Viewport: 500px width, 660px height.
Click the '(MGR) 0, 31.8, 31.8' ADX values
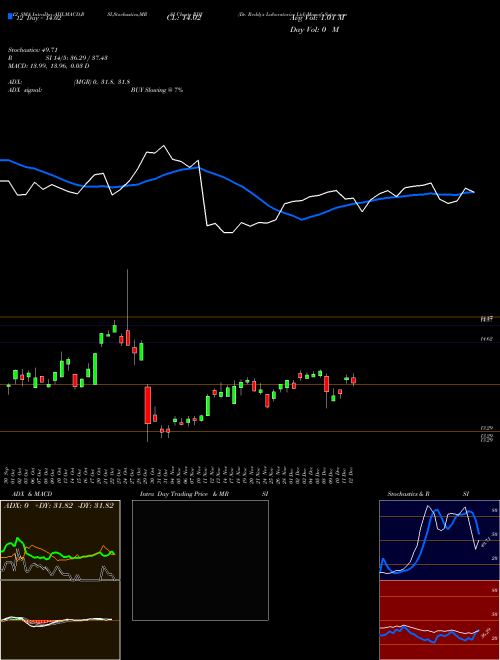101,82
